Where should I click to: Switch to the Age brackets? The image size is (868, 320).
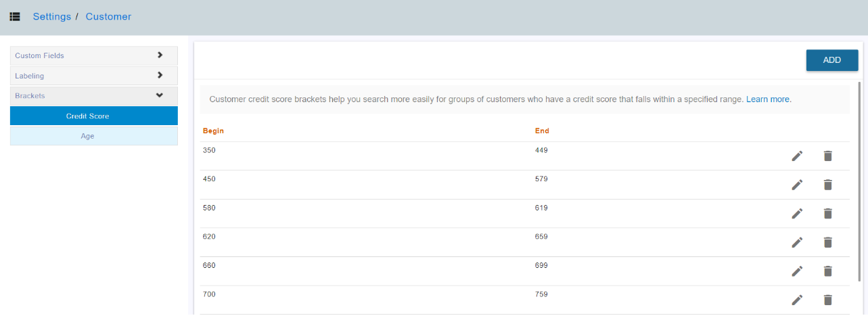pos(94,136)
